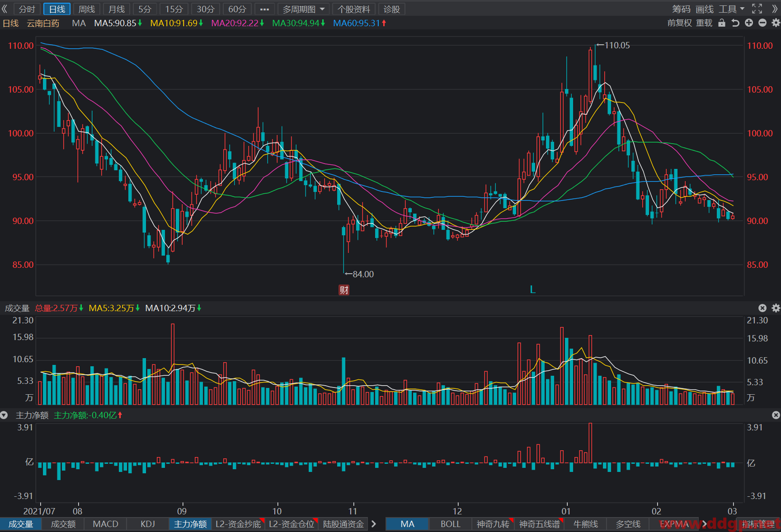
Task: Select BOLL main indicator tab
Action: (451, 524)
